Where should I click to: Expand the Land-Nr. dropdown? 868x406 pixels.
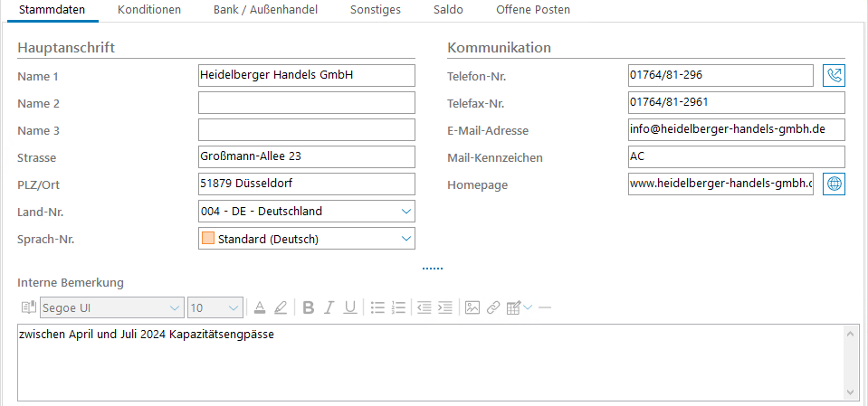point(405,212)
